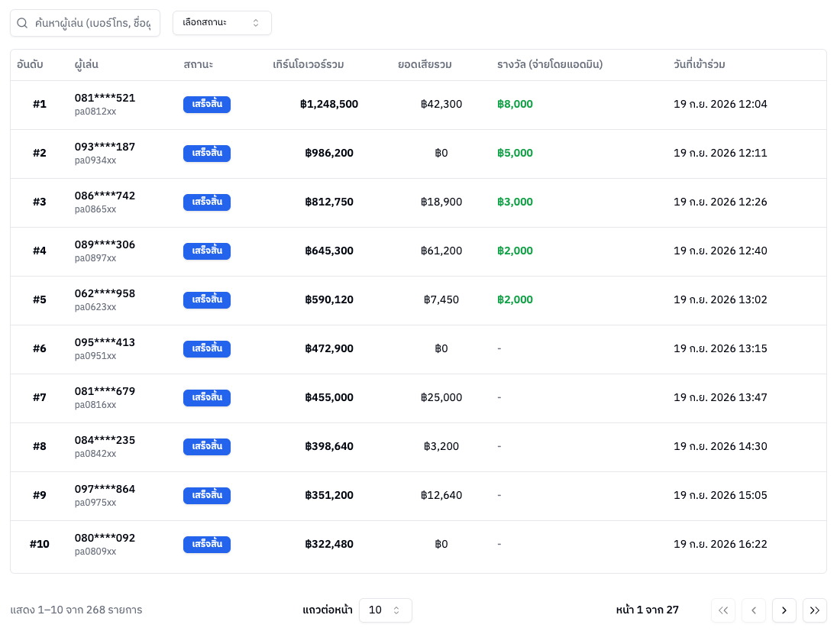The image size is (837, 644).
Task: Click turnover amount ฿1,248,500
Action: [329, 104]
